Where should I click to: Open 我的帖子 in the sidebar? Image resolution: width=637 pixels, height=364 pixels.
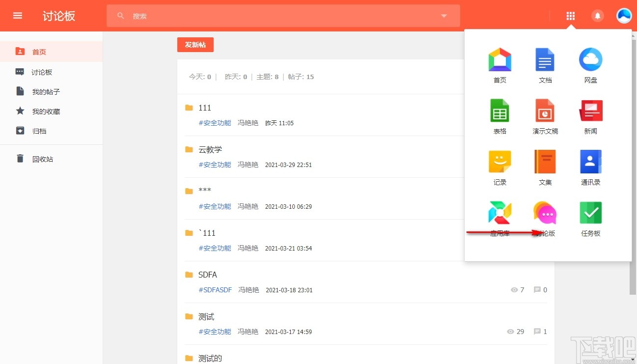51,92
